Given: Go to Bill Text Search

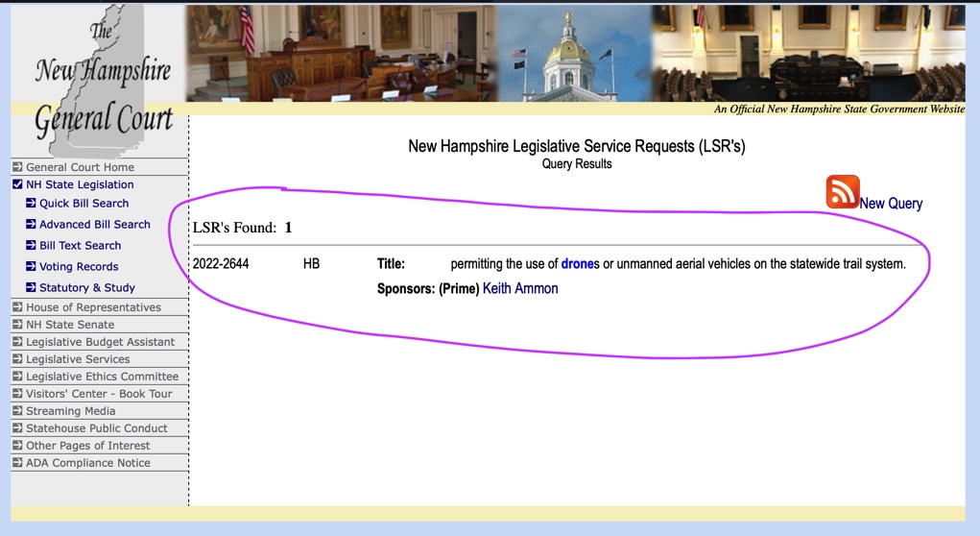Looking at the screenshot, I should click(x=80, y=245).
